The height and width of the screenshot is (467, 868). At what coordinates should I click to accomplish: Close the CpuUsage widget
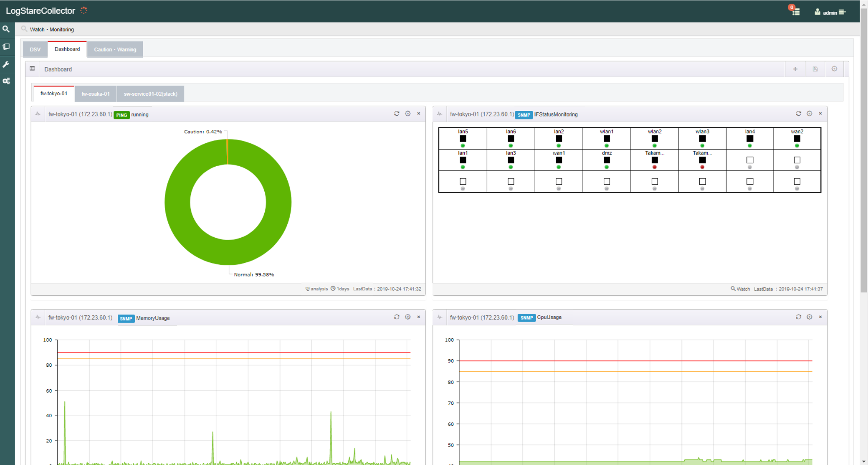820,317
